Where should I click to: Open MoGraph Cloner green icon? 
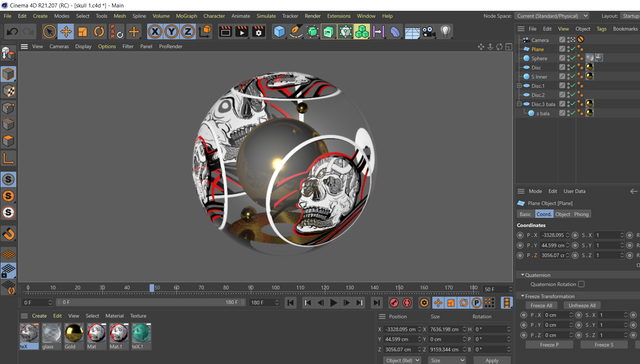(362, 31)
